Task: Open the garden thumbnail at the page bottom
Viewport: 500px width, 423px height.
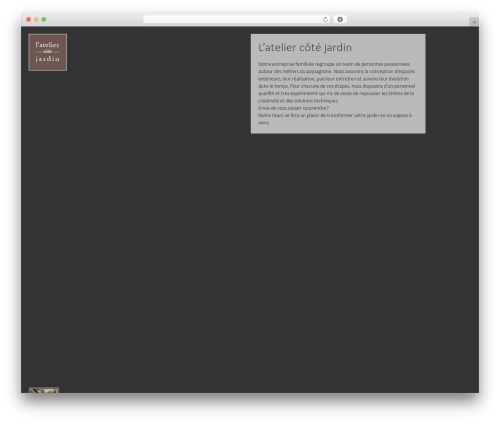Action: [44, 390]
